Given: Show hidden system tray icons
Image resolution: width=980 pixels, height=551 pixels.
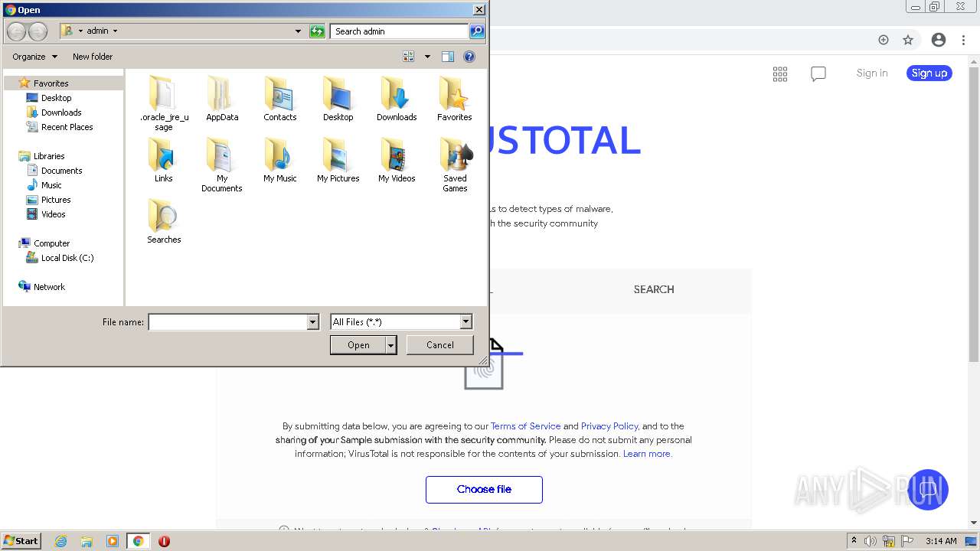Looking at the screenshot, I should (x=854, y=541).
